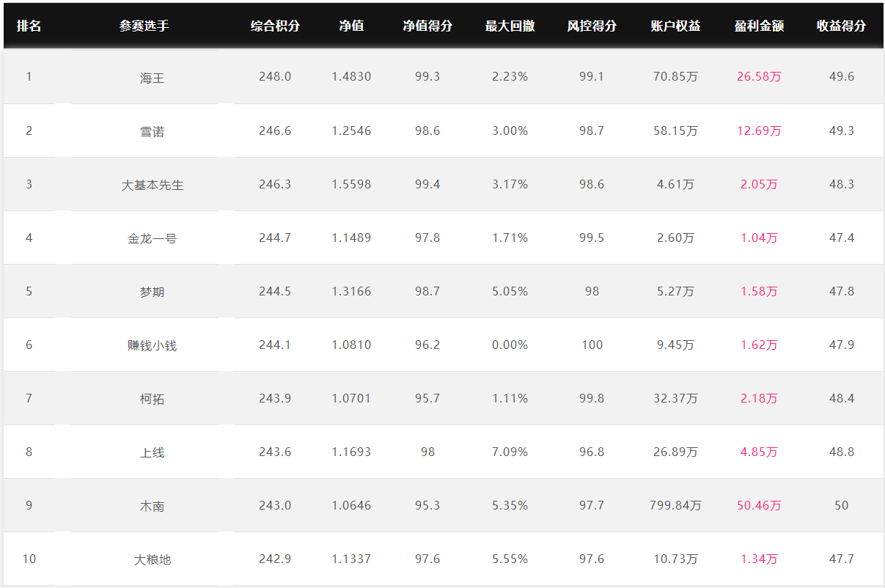Click the 盈利金额 column header
The height and width of the screenshot is (588, 885).
(x=759, y=26)
